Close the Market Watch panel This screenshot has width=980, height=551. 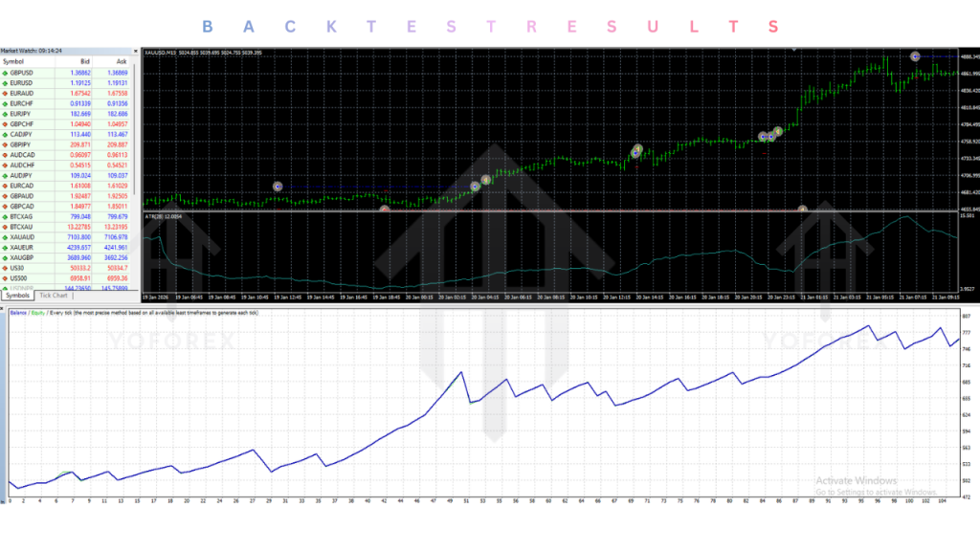click(x=136, y=50)
